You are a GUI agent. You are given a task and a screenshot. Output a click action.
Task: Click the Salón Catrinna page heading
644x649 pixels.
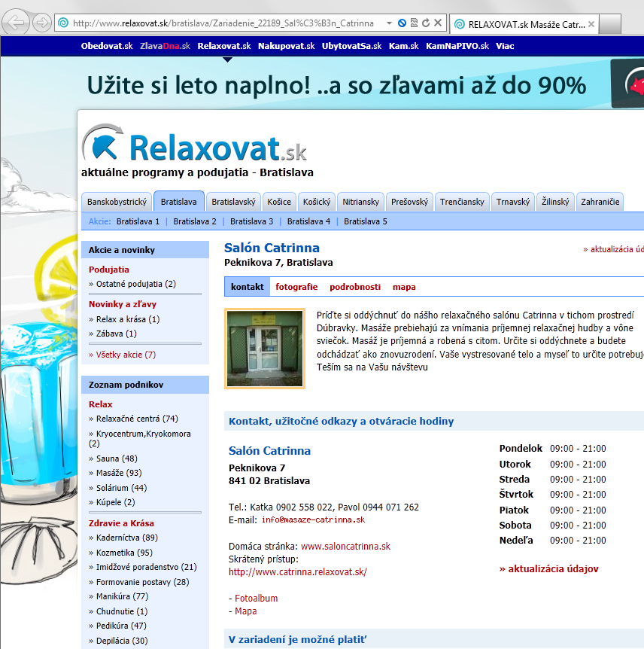tap(272, 248)
